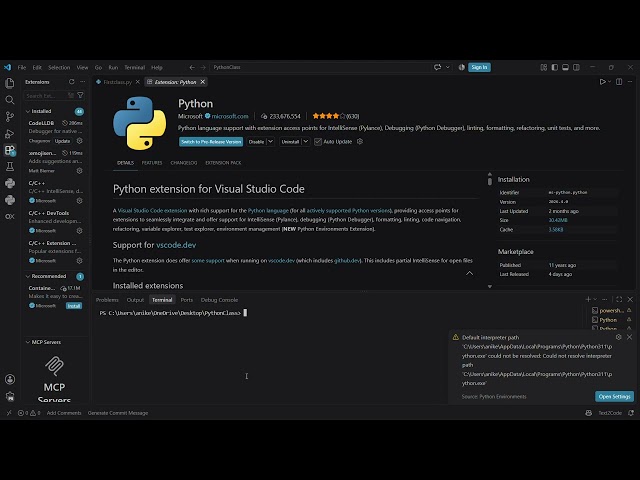Open Source Control view in activity bar

(x=10, y=117)
